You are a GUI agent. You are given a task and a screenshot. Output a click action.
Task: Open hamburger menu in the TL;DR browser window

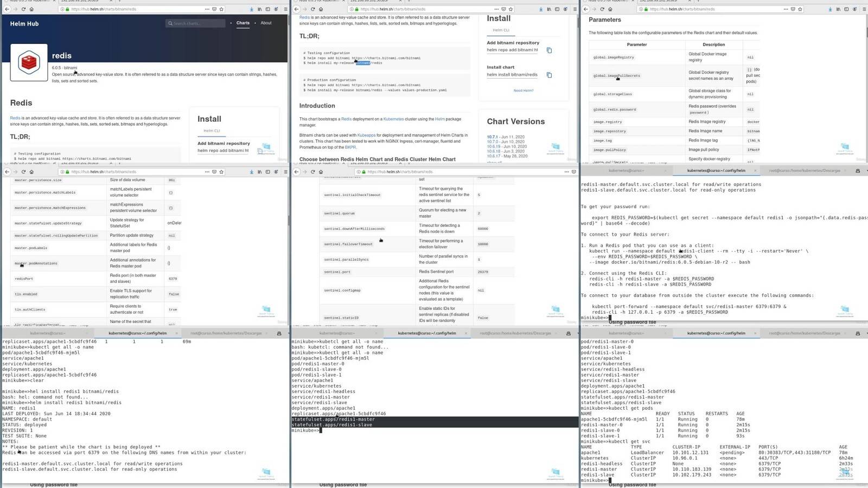click(575, 9)
